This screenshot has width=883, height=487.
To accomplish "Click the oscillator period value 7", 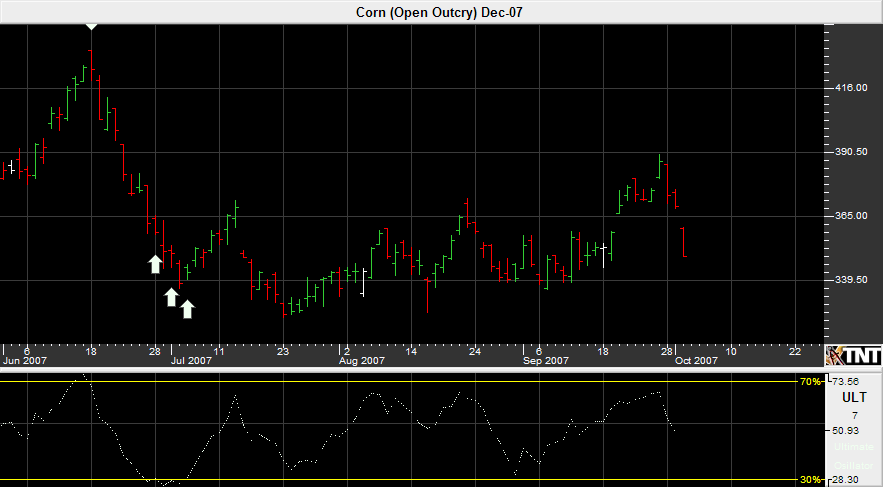I will [855, 416].
